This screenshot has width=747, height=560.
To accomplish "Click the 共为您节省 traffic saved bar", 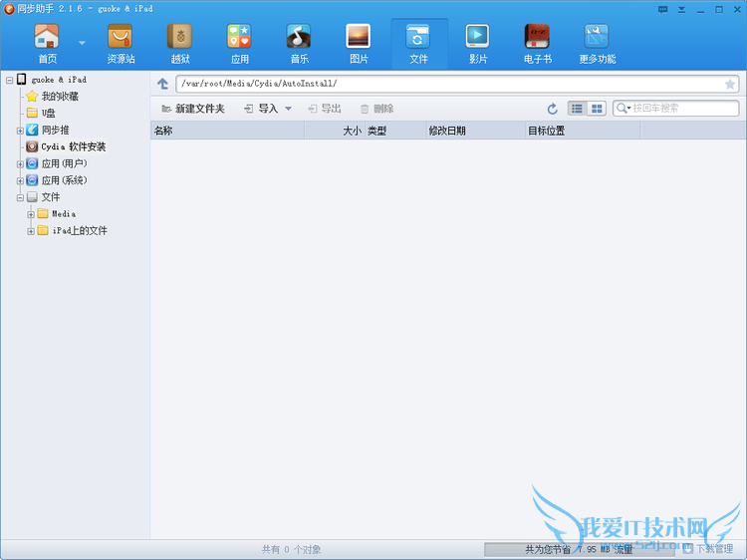I will pos(579,549).
